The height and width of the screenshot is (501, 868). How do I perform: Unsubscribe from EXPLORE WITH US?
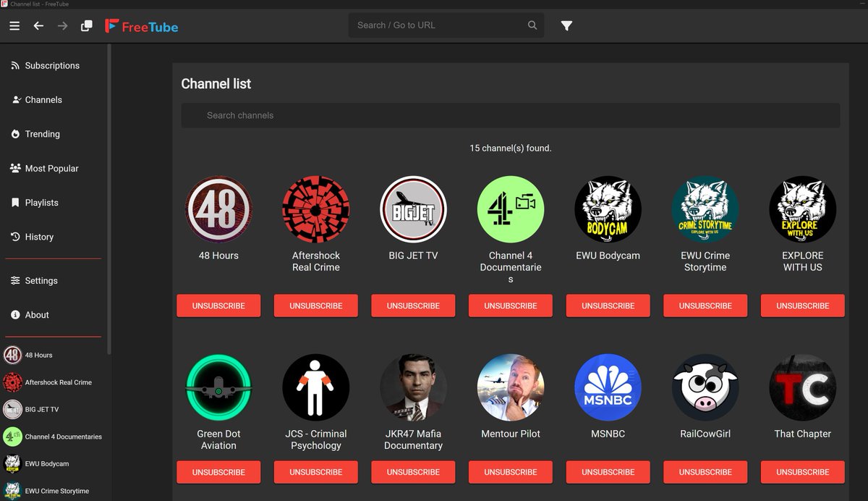tap(802, 306)
